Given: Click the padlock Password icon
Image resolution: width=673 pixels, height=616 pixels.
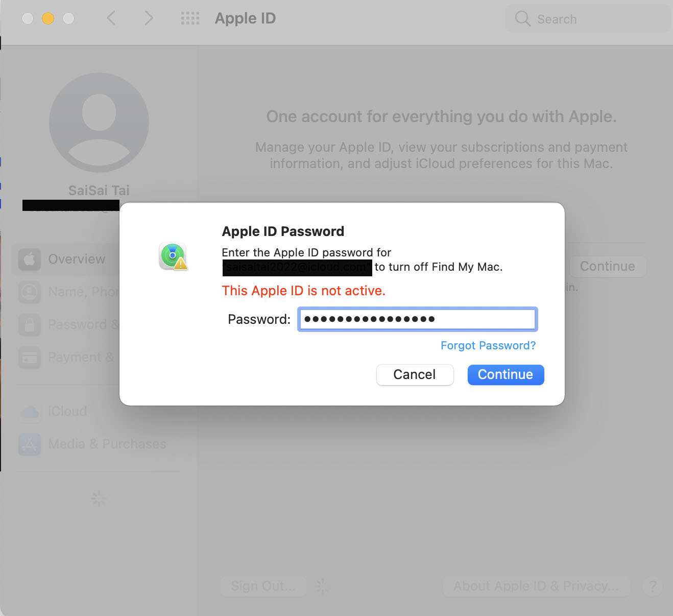Looking at the screenshot, I should 30,325.
